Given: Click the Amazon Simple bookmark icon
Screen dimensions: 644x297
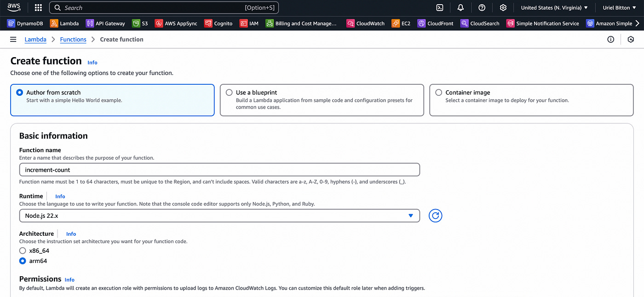Looking at the screenshot, I should tap(590, 23).
